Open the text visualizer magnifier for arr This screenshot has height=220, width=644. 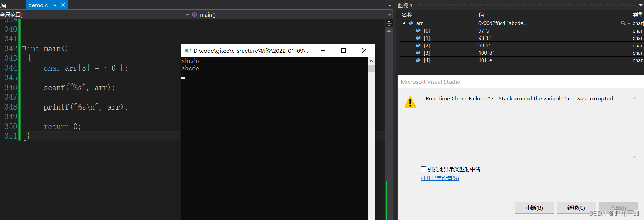tap(623, 23)
